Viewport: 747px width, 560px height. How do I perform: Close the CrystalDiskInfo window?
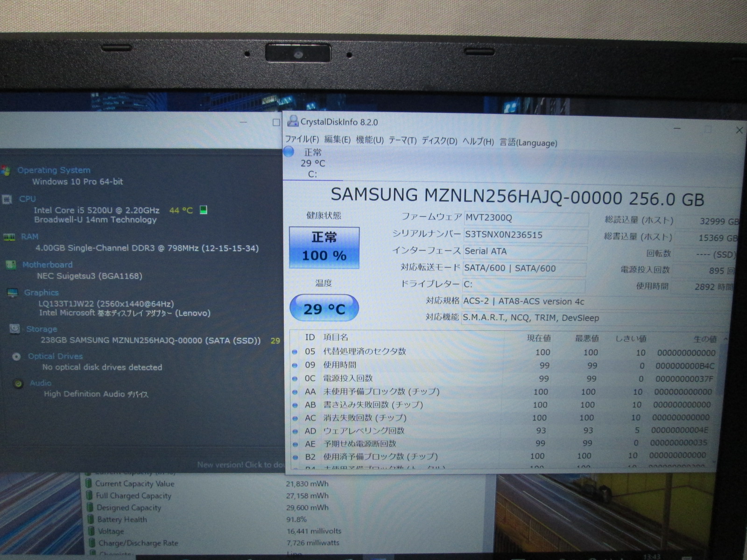click(739, 130)
